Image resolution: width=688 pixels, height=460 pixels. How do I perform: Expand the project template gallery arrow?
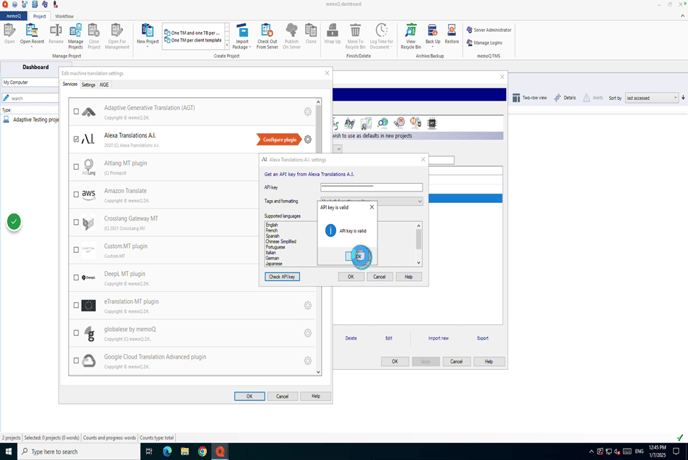point(227,45)
